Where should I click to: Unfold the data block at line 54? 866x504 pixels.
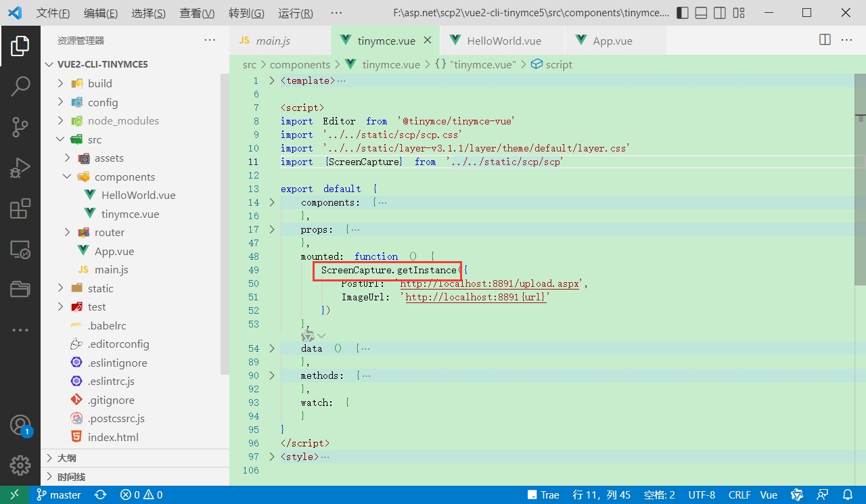(x=272, y=348)
